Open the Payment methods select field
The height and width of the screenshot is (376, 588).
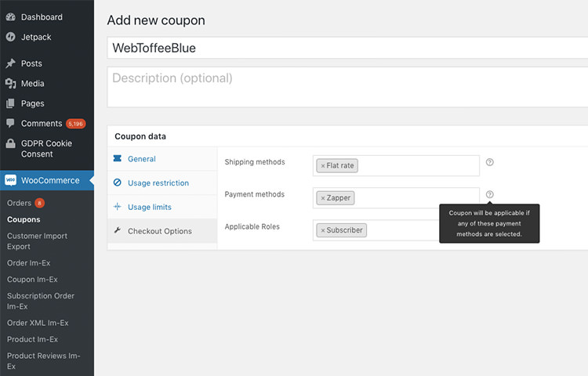coord(396,197)
